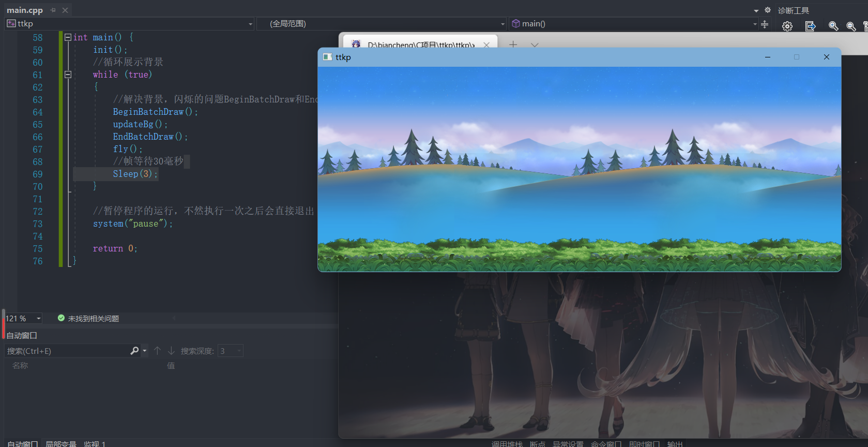Click the ttkp game window icon
This screenshot has width=868, height=447.
[327, 57]
